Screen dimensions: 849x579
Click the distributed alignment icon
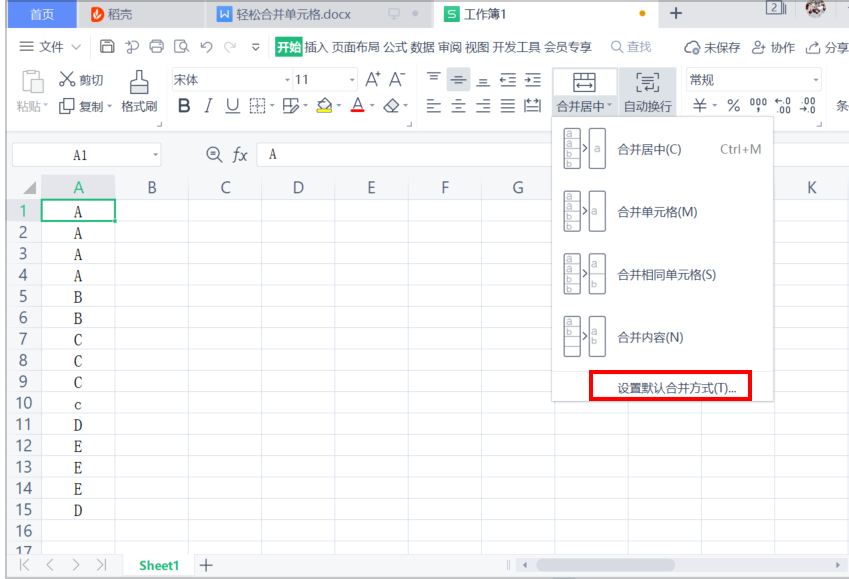click(x=533, y=106)
